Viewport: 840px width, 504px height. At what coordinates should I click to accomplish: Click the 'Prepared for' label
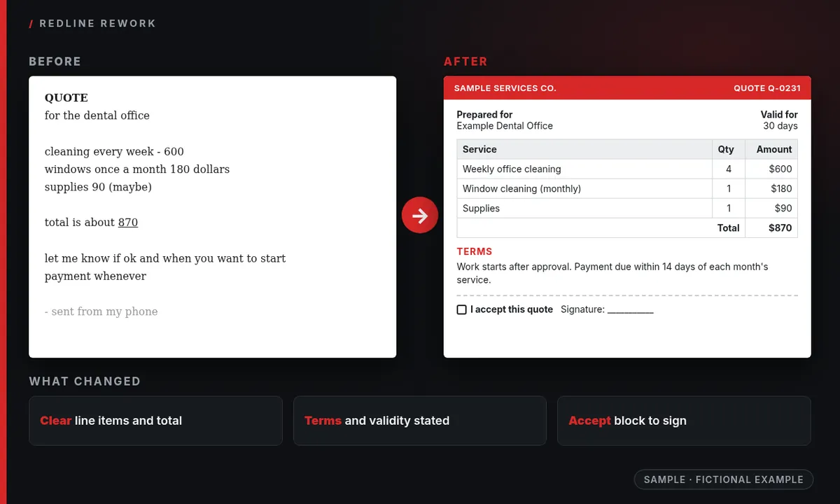(x=484, y=114)
